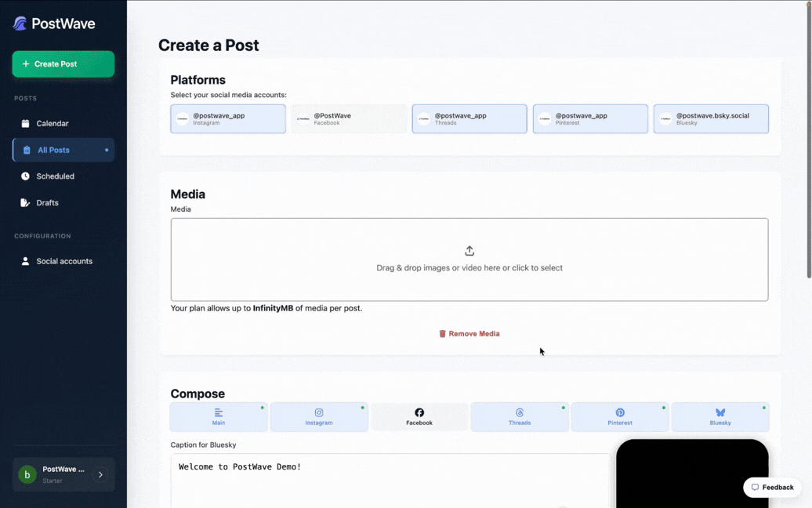Open the Facebook compose tab
The width and height of the screenshot is (812, 508).
pyautogui.click(x=419, y=417)
